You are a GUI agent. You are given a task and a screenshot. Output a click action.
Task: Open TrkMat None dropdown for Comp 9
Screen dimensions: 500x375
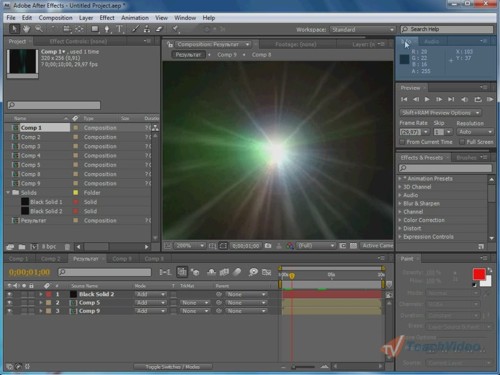coord(195,311)
